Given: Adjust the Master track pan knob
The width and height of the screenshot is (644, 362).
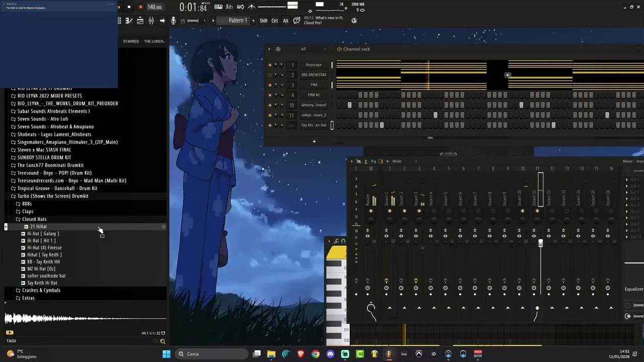Looking at the screenshot, I should (371, 220).
